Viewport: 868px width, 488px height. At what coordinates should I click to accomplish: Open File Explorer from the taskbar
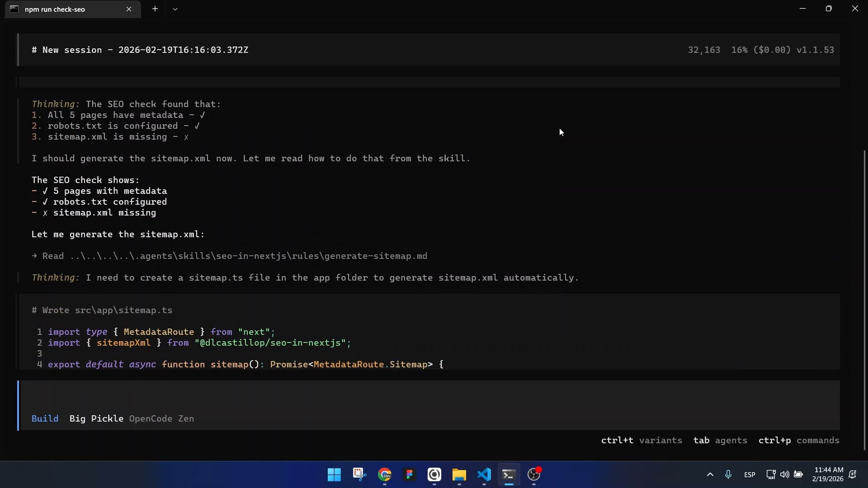(459, 475)
